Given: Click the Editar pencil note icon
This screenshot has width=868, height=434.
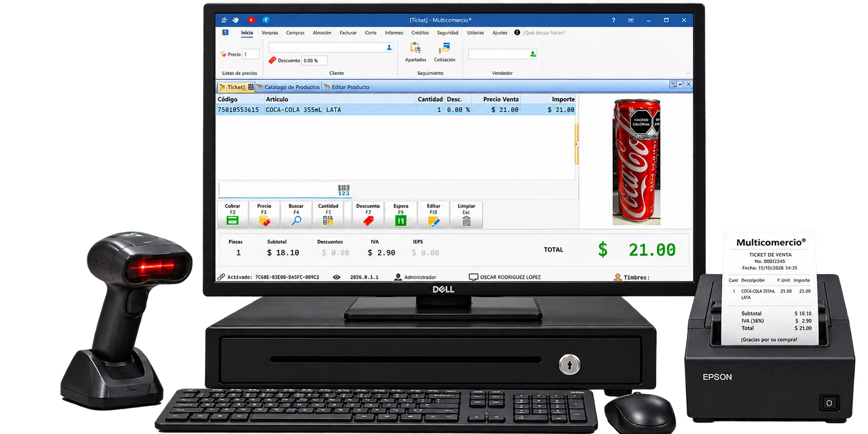Looking at the screenshot, I should (x=434, y=222).
